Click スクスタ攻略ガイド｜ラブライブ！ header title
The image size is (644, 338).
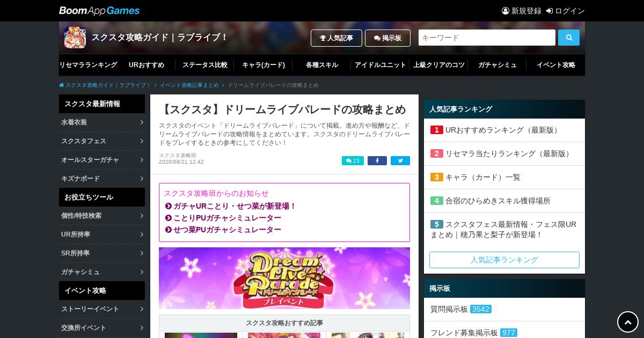[x=160, y=38]
